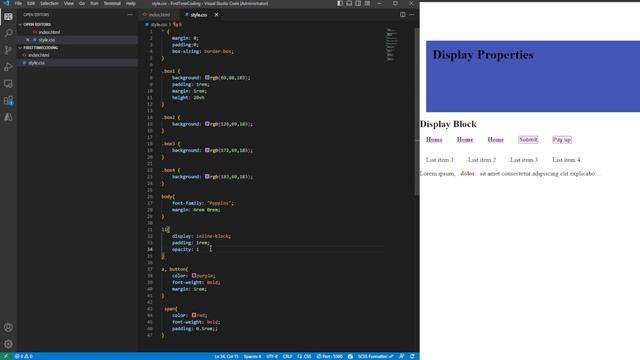Change line endings via CRLF
Viewport: 640px width, 360px height.
[x=287, y=356]
